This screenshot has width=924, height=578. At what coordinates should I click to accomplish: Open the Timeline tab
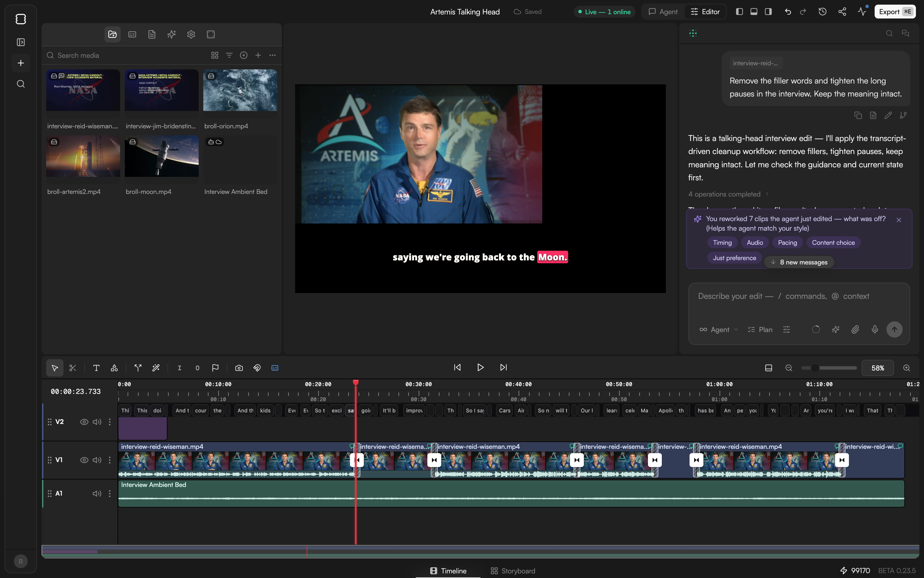coord(448,571)
